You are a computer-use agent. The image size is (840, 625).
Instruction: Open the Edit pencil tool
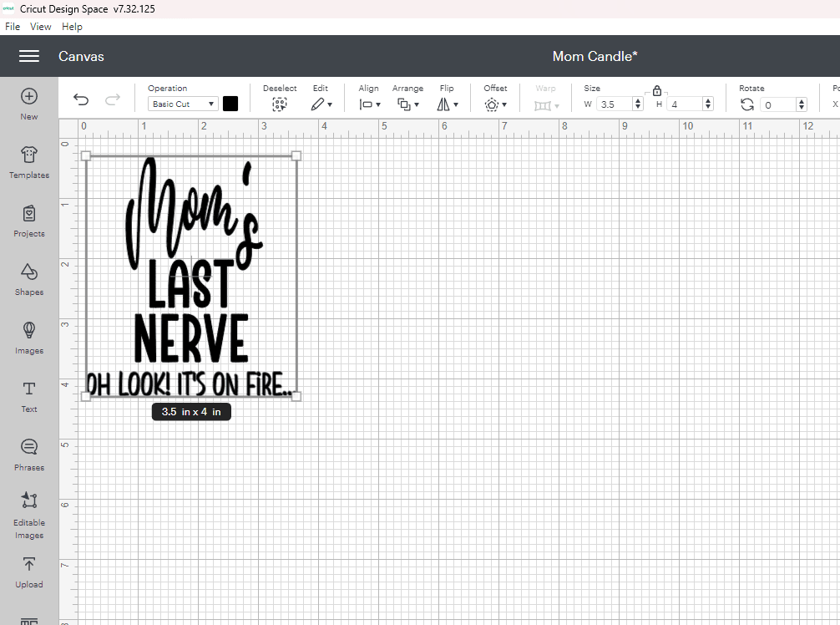[317, 104]
